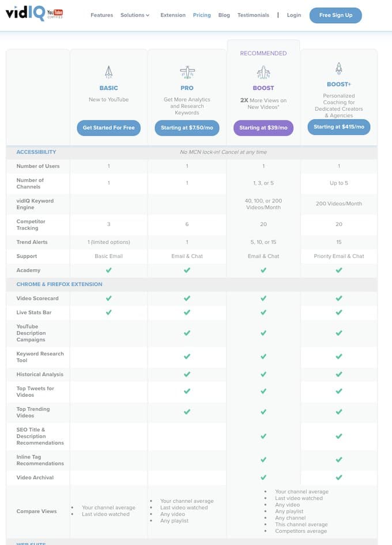Click the Pro plan airplane icon
This screenshot has width=392, height=545.
[x=187, y=72]
